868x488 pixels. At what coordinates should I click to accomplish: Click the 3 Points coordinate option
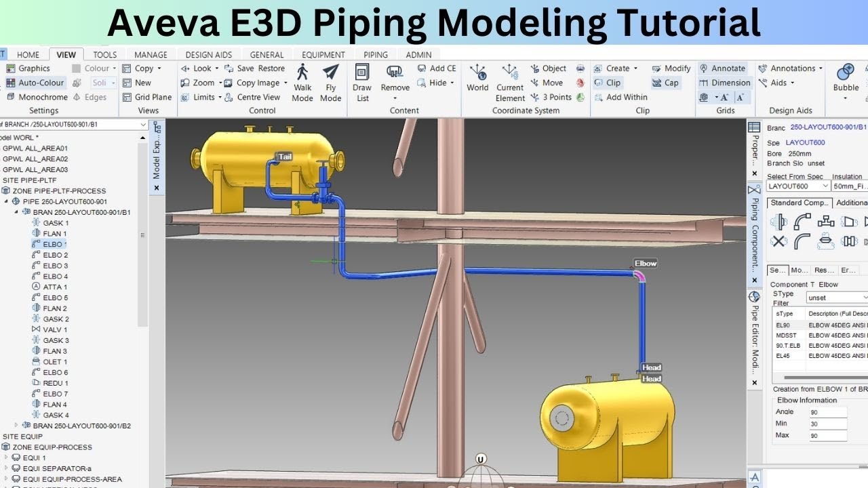click(x=551, y=97)
